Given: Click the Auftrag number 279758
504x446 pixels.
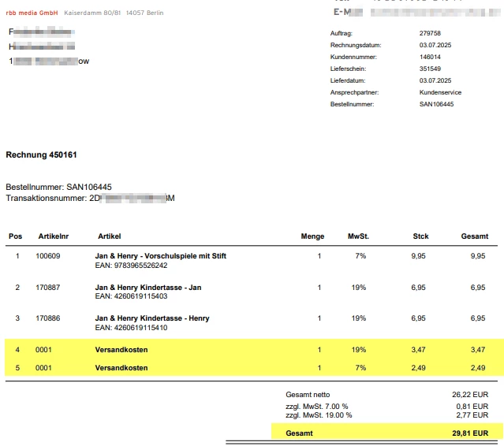Looking at the screenshot, I should [x=430, y=33].
